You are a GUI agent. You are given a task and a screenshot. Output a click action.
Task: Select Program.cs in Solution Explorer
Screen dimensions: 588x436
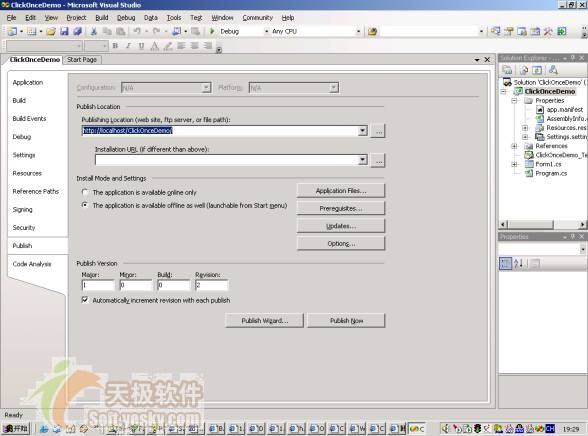point(551,173)
